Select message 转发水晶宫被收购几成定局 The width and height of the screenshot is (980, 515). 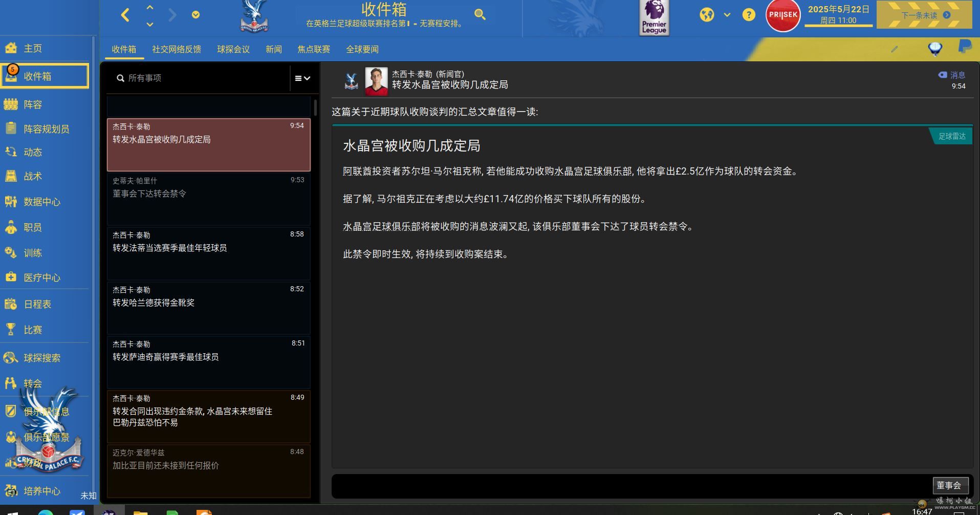point(209,145)
